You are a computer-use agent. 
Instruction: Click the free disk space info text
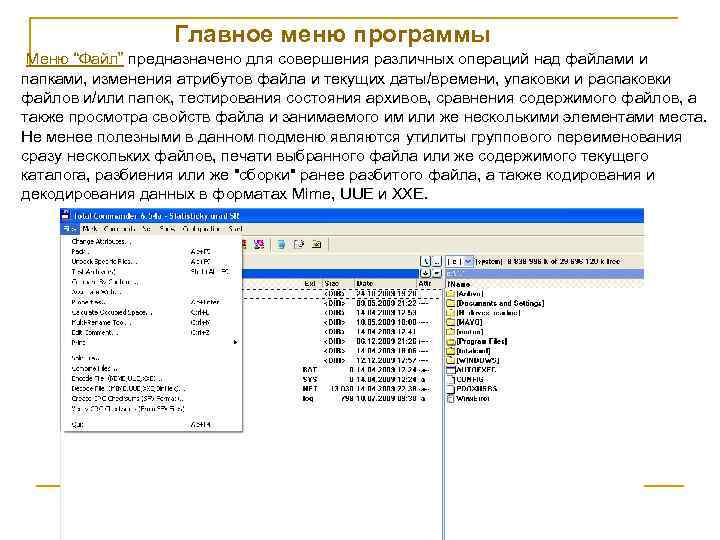548,261
